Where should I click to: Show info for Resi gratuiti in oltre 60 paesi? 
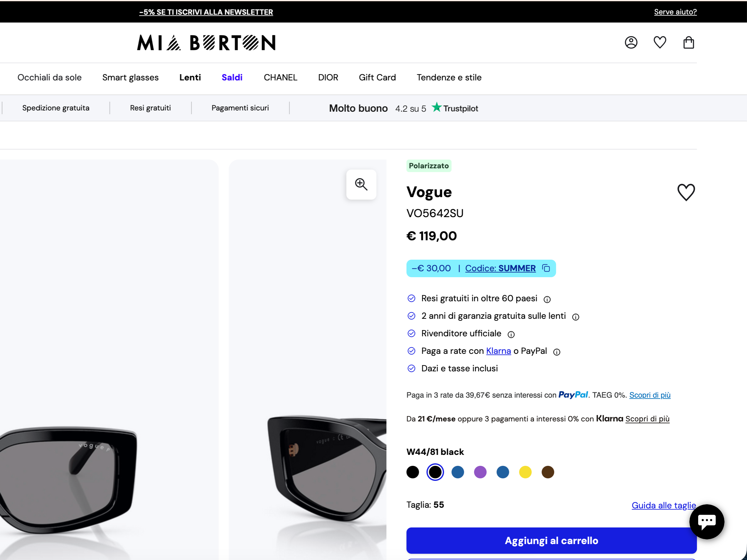(547, 299)
